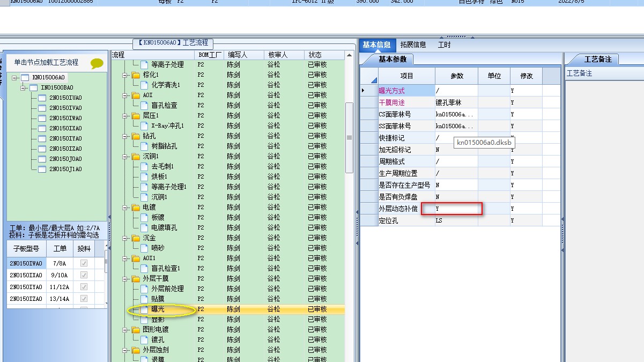The height and width of the screenshot is (362, 644).
Task: Click the 干膜用途 value 镀孔菲林
Action: pos(456,102)
